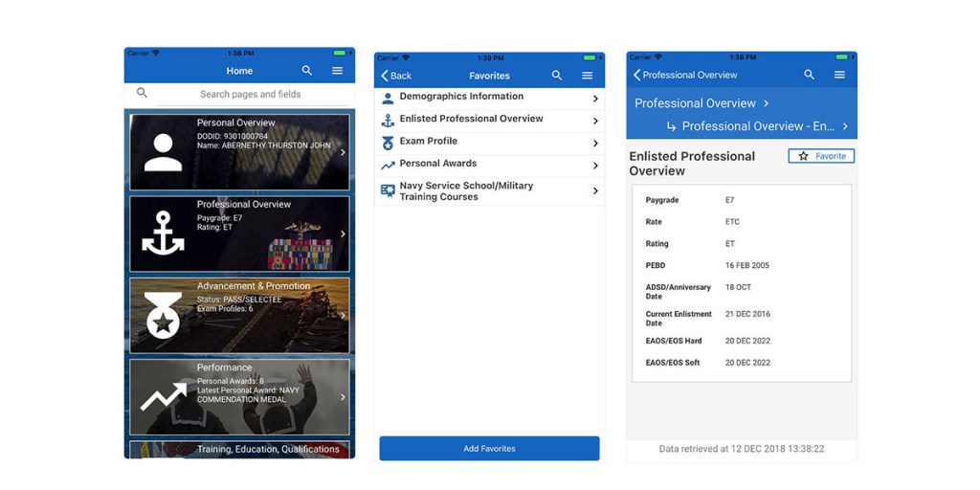980x490 pixels.
Task: Expand Demographics Information chevron
Action: click(x=595, y=99)
